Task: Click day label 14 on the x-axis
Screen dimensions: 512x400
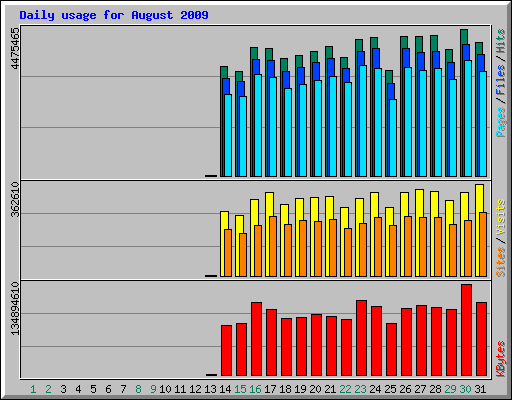Action: pos(225,389)
